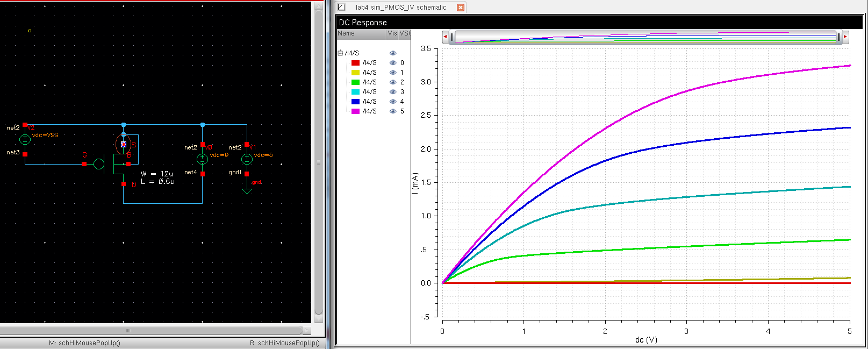Hide trace 0 using its eye icon

[x=393, y=63]
